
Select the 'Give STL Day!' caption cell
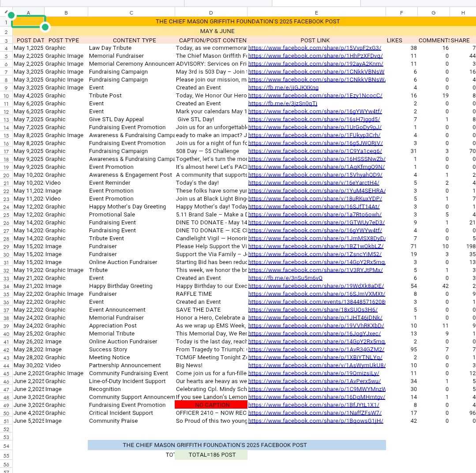(211, 119)
